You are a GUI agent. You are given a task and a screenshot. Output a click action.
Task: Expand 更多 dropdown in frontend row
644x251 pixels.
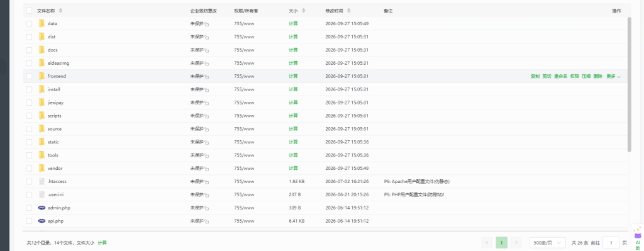pos(613,76)
